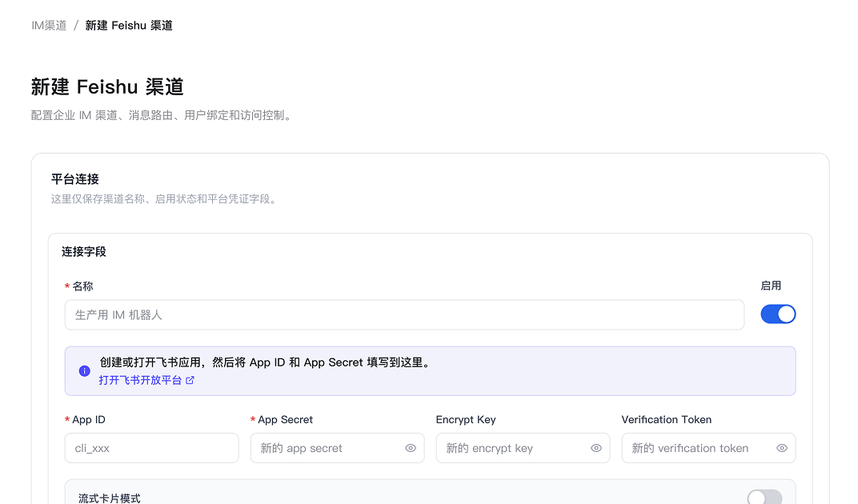Image resolution: width=858 pixels, height=504 pixels.
Task: Click the 名称 field label
Action: [82, 286]
